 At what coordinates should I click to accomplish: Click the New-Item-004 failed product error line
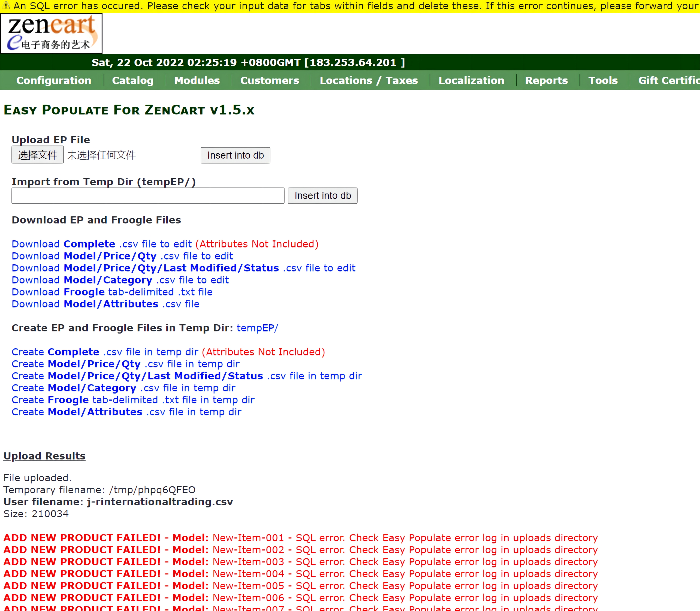[x=301, y=574]
